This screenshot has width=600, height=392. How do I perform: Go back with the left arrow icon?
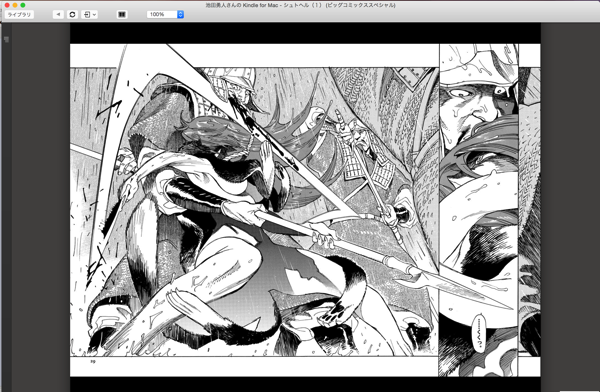coord(58,15)
